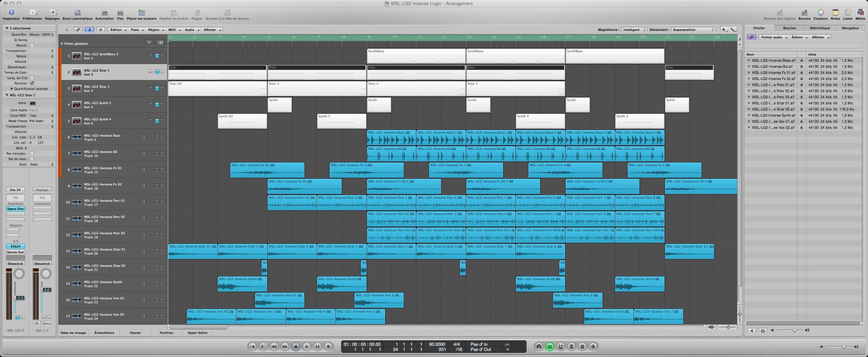This screenshot has width=868, height=357.
Task: Toggle Zoom automatique in toolbar
Action: [77, 13]
